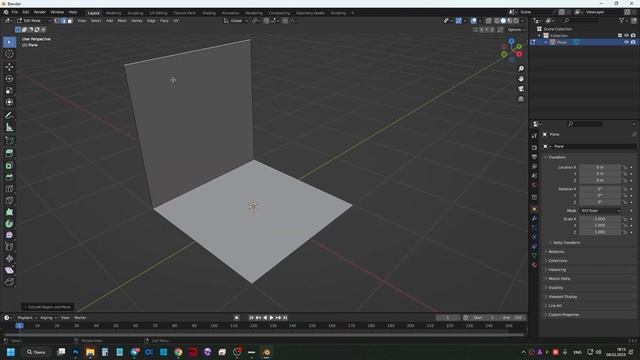Hide Collection in outliner via eye
Image resolution: width=640 pixels, height=360 pixels.
pos(626,36)
